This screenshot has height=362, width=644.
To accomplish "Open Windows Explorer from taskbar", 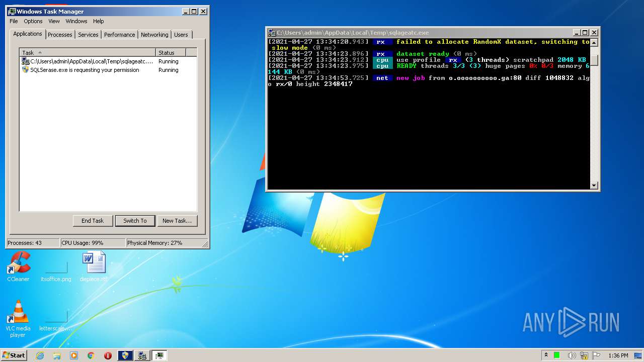I will point(57,355).
